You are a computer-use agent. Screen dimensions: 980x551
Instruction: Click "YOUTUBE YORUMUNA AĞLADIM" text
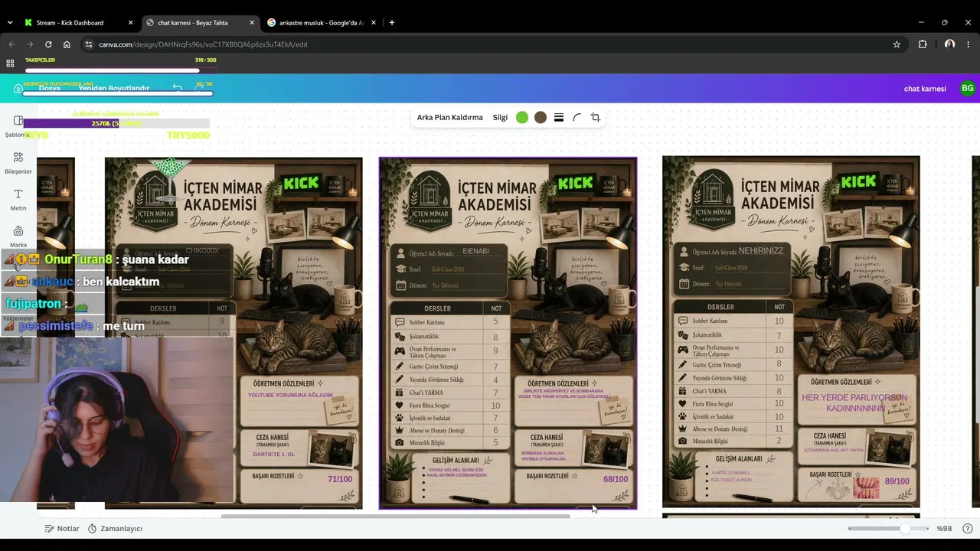[x=290, y=396]
